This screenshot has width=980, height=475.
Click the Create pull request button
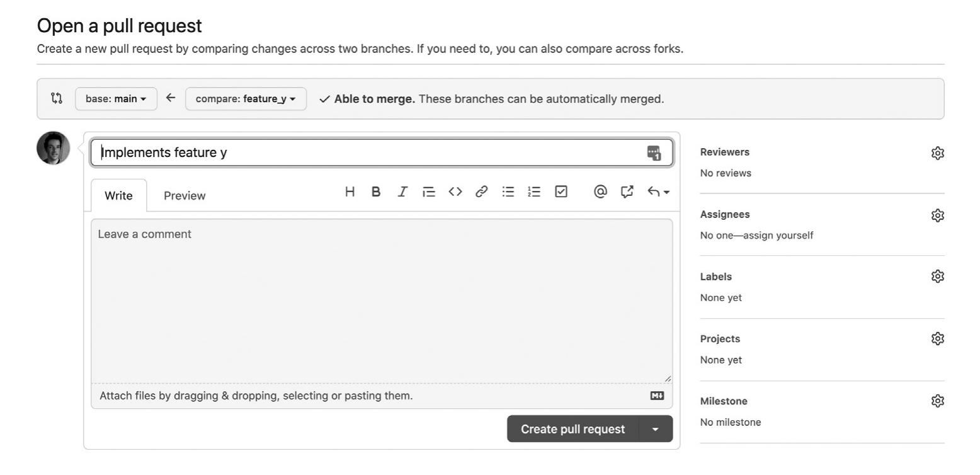[x=573, y=429]
